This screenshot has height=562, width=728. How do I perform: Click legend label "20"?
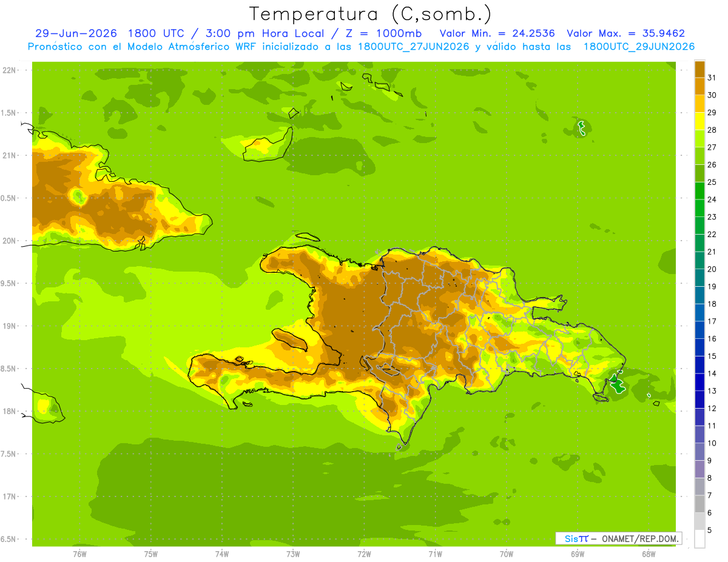click(712, 269)
